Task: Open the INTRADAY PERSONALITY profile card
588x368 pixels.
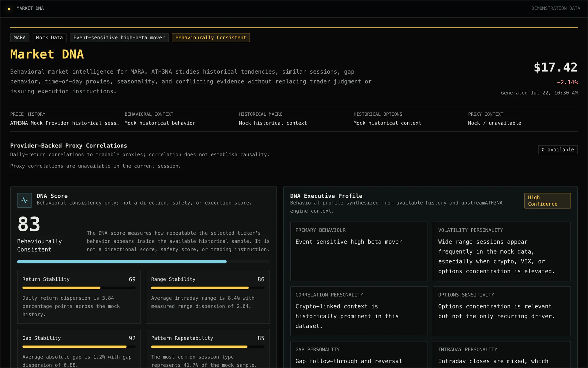Action: click(502, 355)
